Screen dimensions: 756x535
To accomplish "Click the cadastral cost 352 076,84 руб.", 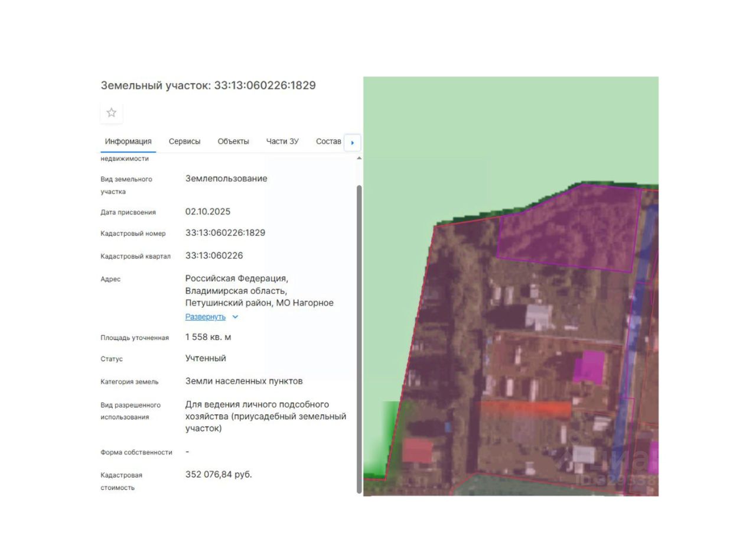I will point(219,474).
